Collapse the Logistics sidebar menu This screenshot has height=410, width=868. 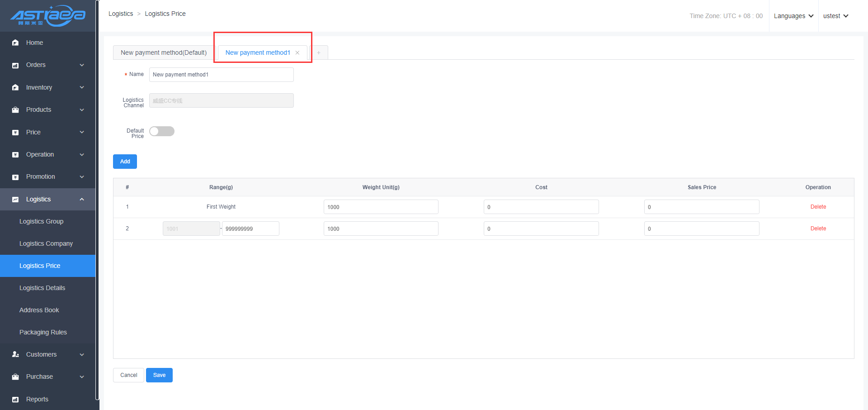pyautogui.click(x=82, y=199)
